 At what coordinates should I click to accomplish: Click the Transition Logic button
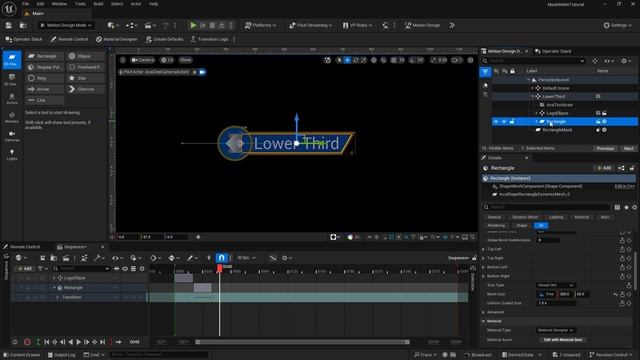(209, 39)
